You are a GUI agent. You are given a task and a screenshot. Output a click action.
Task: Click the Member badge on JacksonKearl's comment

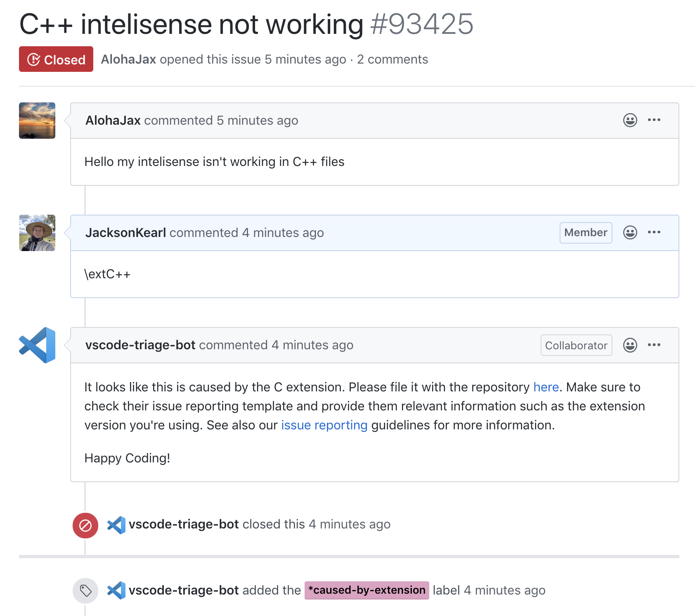[x=586, y=232]
